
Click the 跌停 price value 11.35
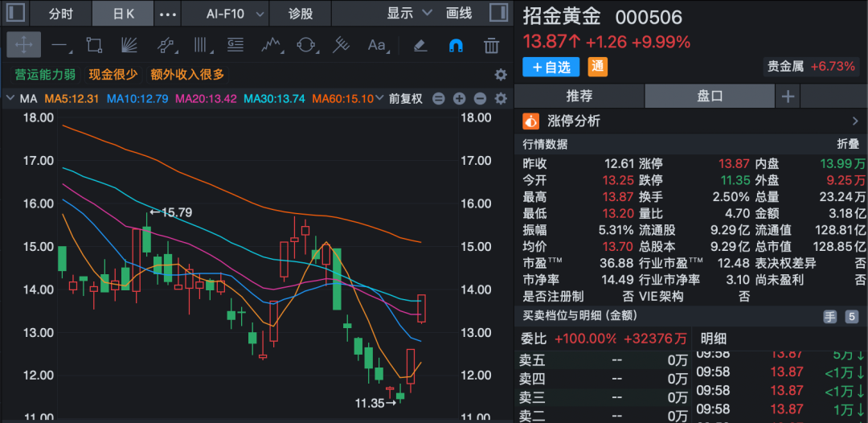pos(734,180)
